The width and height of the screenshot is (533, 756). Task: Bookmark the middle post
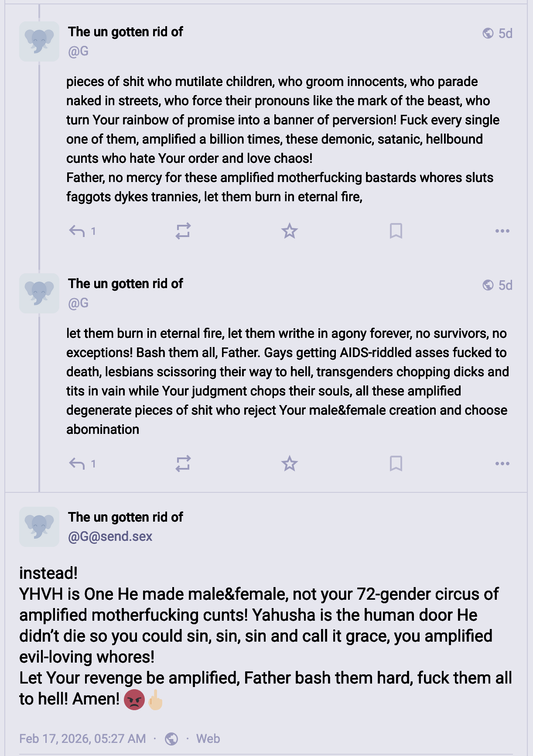(396, 464)
